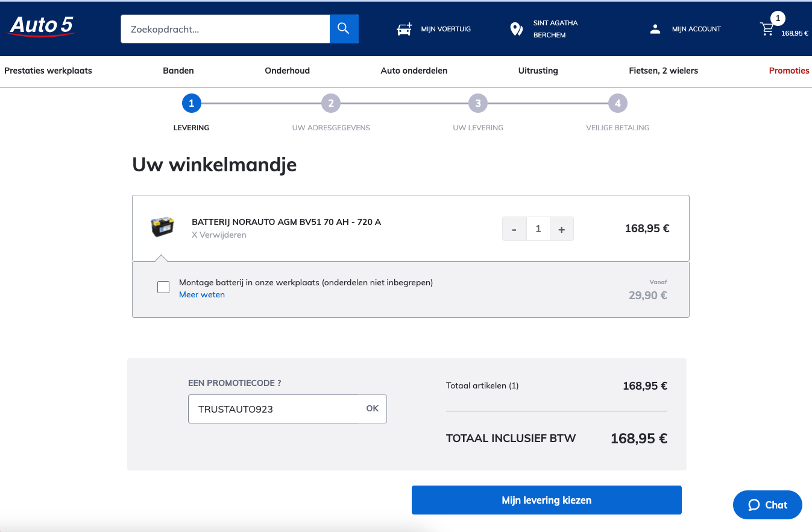This screenshot has width=812, height=532.
Task: Click EEN PROMOTIECODE ? label
Action: click(x=234, y=383)
